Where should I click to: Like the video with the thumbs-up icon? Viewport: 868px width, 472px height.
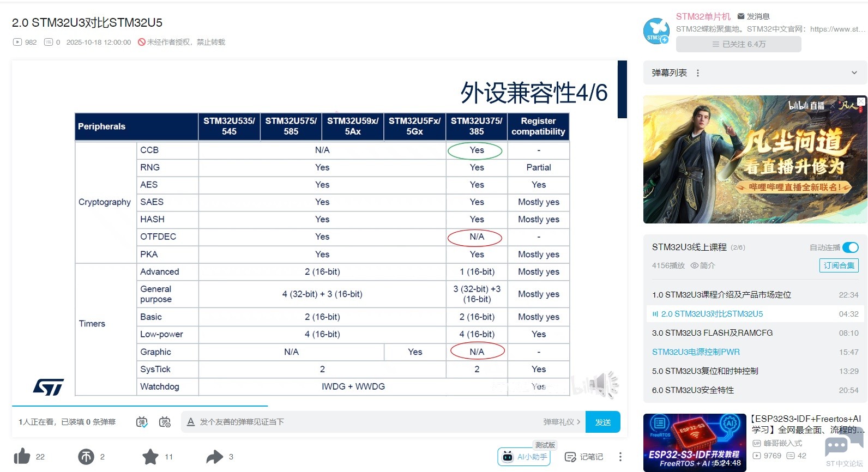click(x=22, y=456)
